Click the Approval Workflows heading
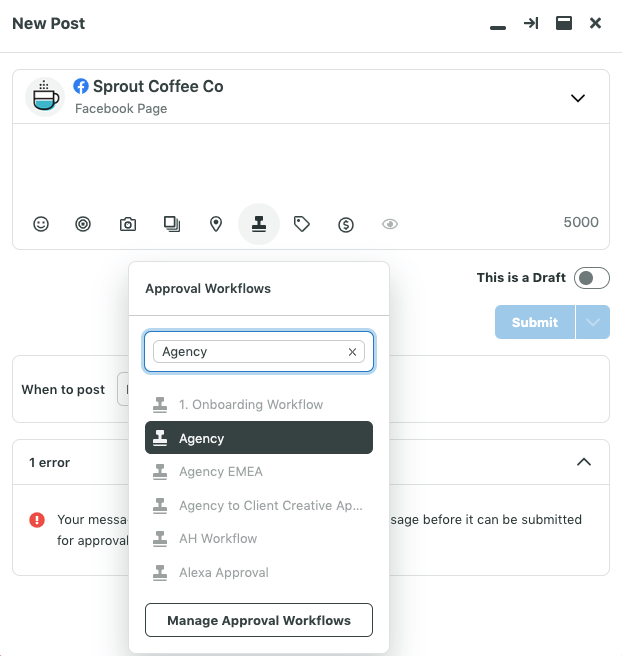Image resolution: width=622 pixels, height=656 pixels. (208, 289)
